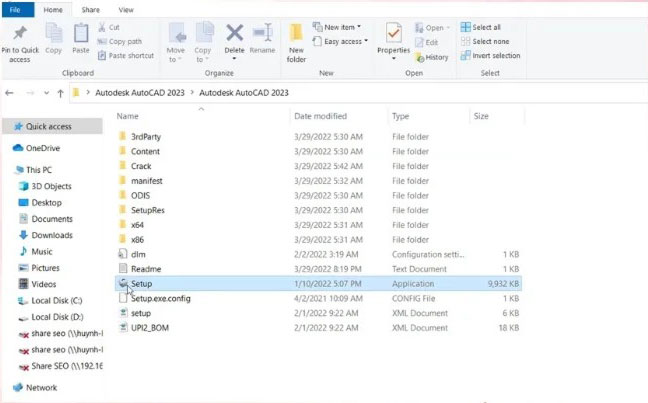This screenshot has height=403, width=648.
Task: Click Paste shortcut in the ribbon
Action: (126, 55)
